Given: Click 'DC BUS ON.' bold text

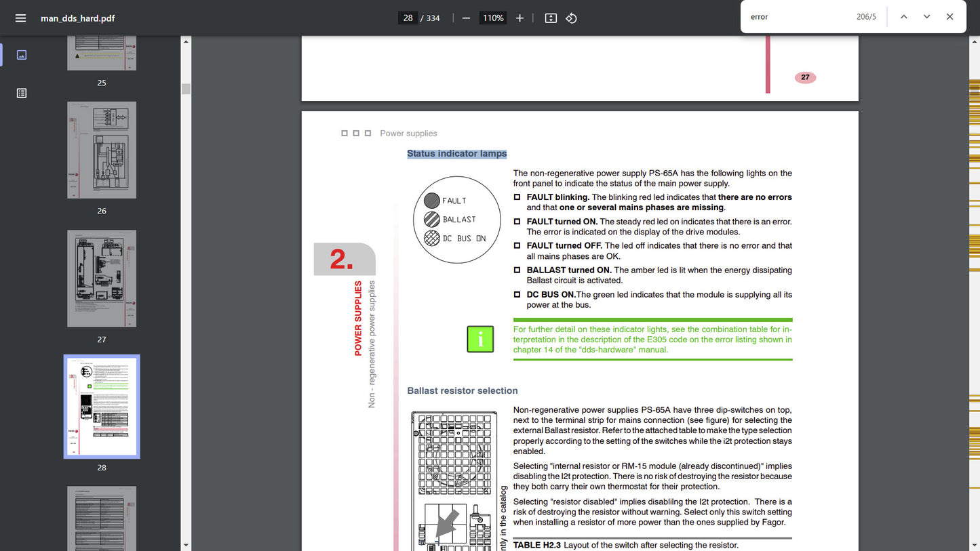Looking at the screenshot, I should [551, 294].
